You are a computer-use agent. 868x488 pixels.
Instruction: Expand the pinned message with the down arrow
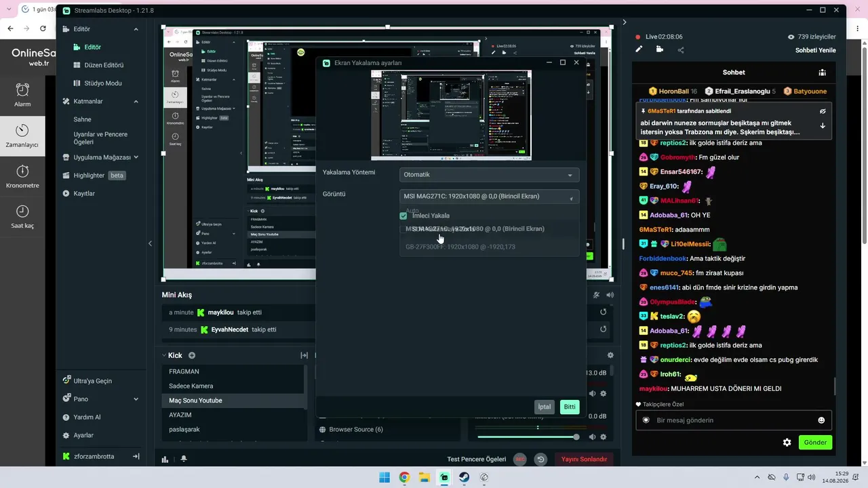(x=823, y=125)
